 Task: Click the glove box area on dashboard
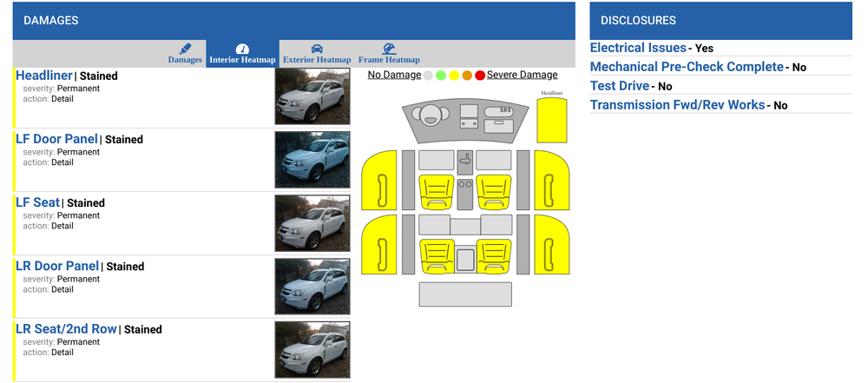pos(498,127)
